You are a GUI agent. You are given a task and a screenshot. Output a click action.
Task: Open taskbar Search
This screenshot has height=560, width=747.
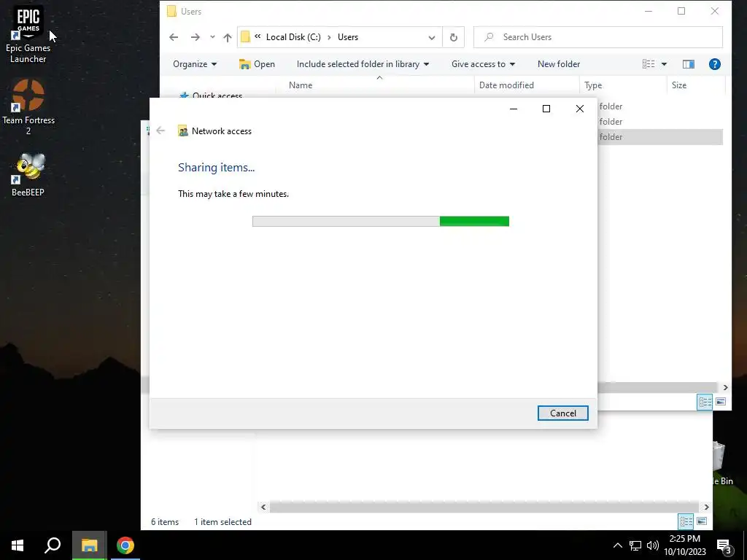(53, 545)
